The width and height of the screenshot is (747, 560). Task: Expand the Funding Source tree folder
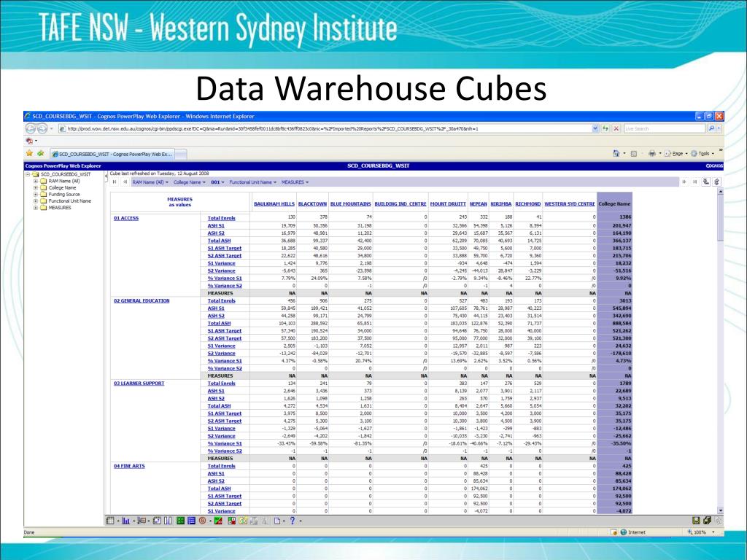pyautogui.click(x=36, y=194)
